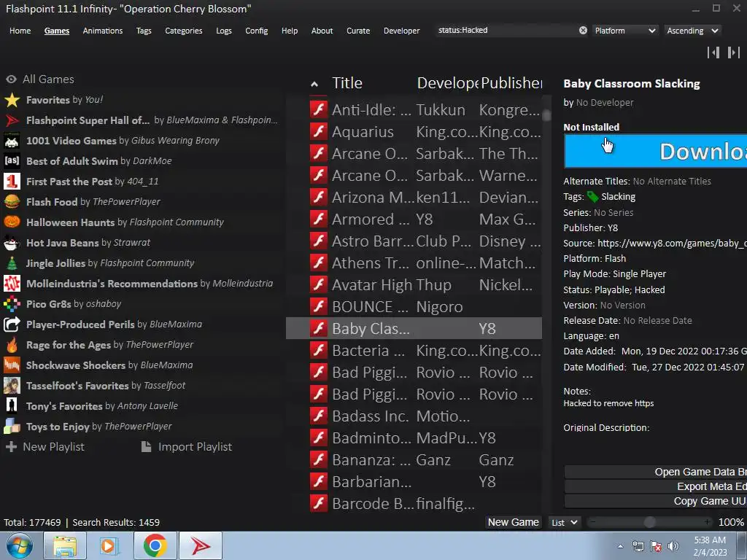Open Player-Produced Perils share arrow icon

[x=12, y=324]
